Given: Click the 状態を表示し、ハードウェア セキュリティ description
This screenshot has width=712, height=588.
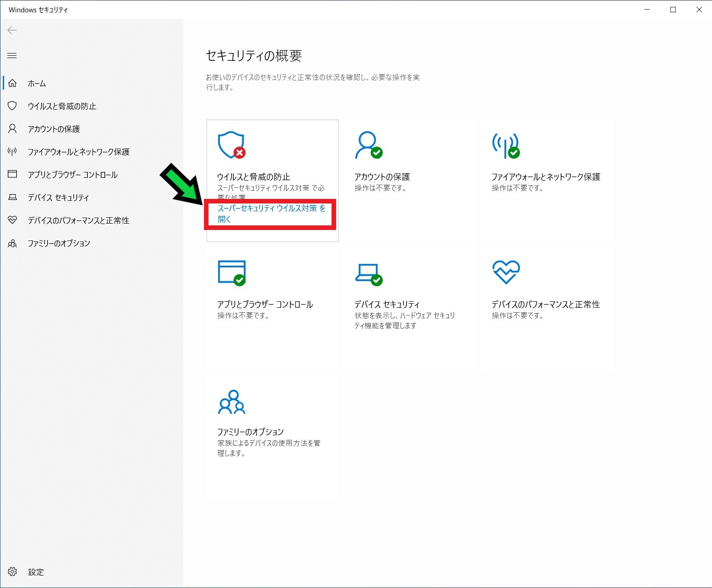Looking at the screenshot, I should point(405,321).
